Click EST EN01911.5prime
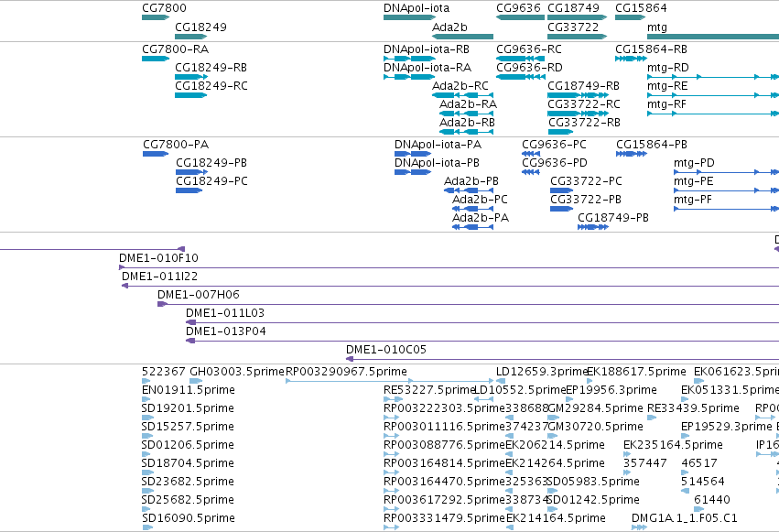Image resolution: width=779 pixels, height=532 pixels. tap(189, 390)
